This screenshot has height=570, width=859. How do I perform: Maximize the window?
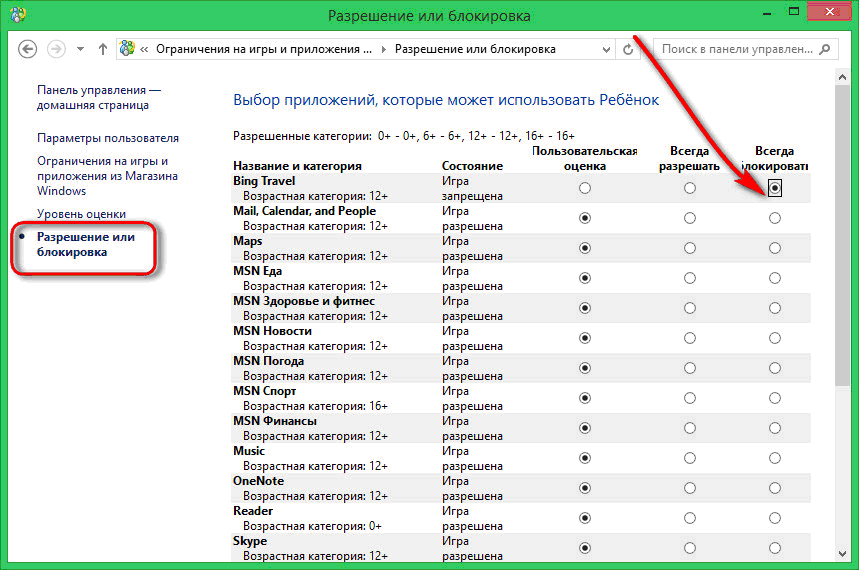point(794,12)
